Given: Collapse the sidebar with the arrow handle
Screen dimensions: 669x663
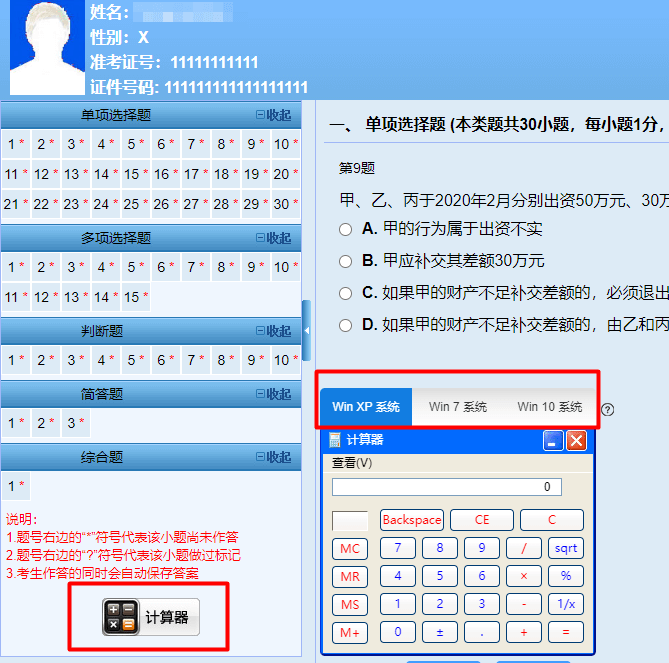Looking at the screenshot, I should click(306, 331).
